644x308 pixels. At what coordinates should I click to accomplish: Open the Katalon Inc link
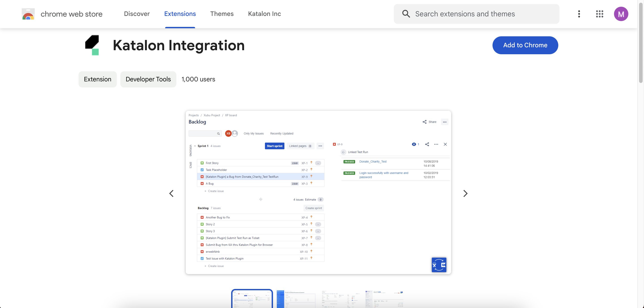click(264, 14)
